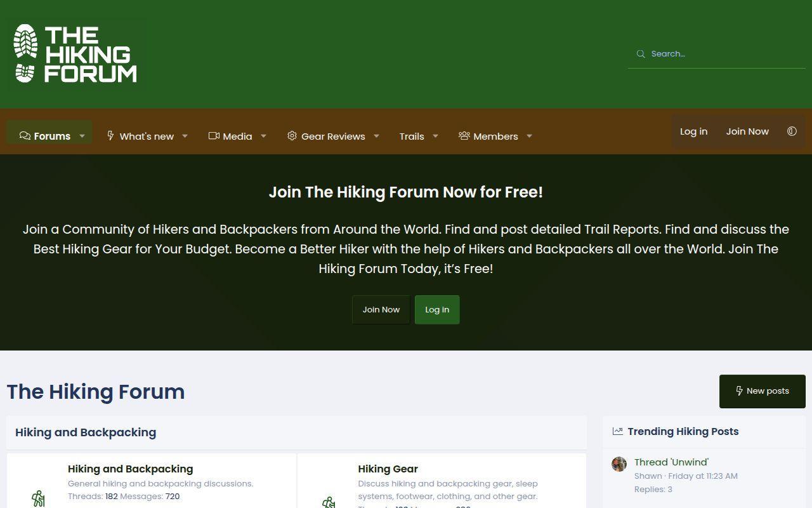The image size is (812, 508).
Task: Expand the Members dropdown arrow
Action: pyautogui.click(x=529, y=136)
